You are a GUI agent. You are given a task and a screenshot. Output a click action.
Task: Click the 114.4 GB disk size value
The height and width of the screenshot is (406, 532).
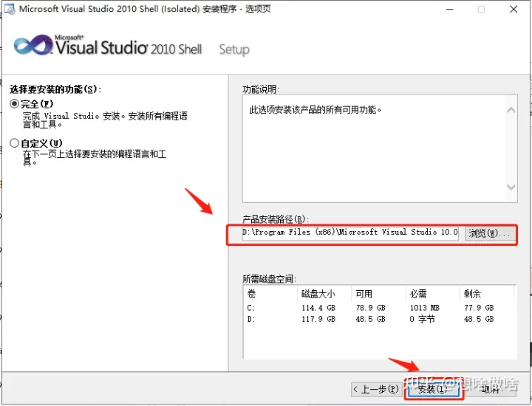pyautogui.click(x=318, y=308)
